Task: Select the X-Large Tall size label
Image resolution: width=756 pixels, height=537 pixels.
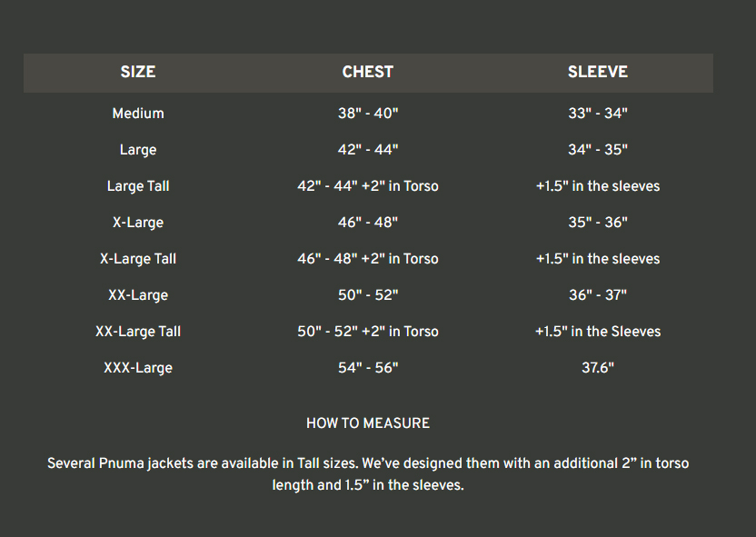Action: [138, 259]
